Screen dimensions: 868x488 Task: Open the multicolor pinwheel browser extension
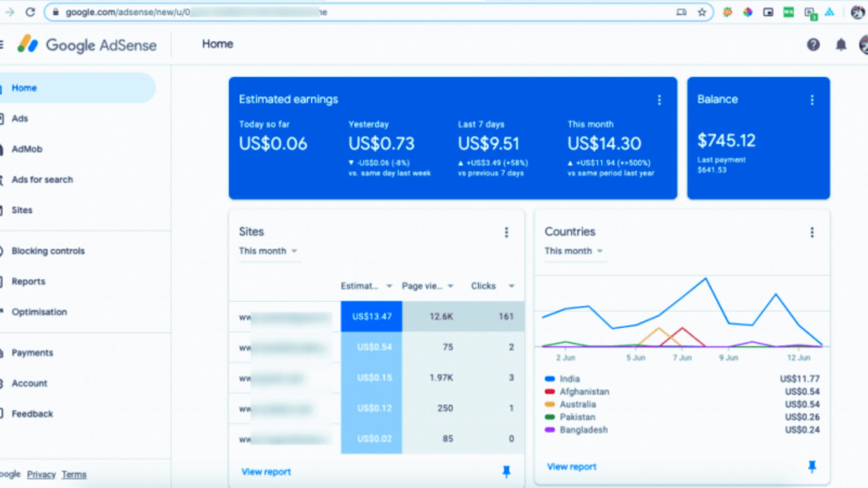pyautogui.click(x=748, y=12)
